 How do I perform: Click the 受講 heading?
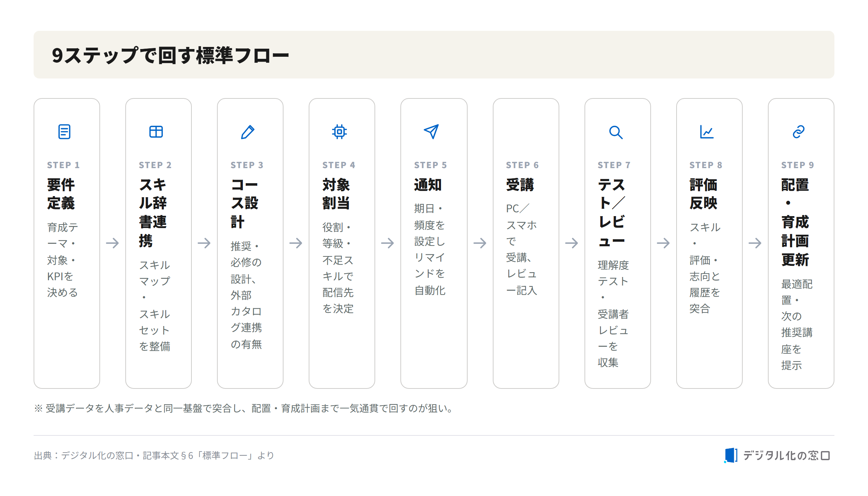pos(520,185)
